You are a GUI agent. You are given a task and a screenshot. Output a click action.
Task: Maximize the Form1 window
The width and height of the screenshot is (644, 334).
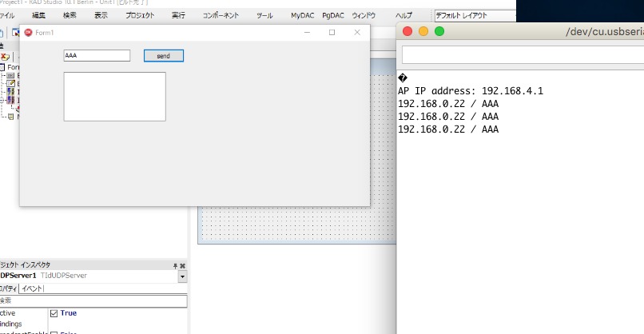(332, 32)
